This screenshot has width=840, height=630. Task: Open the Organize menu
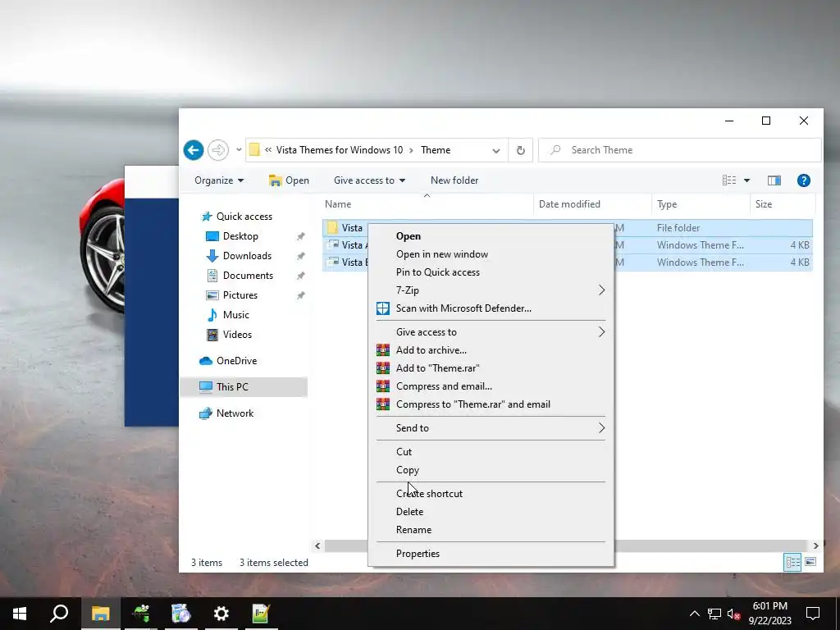219,180
